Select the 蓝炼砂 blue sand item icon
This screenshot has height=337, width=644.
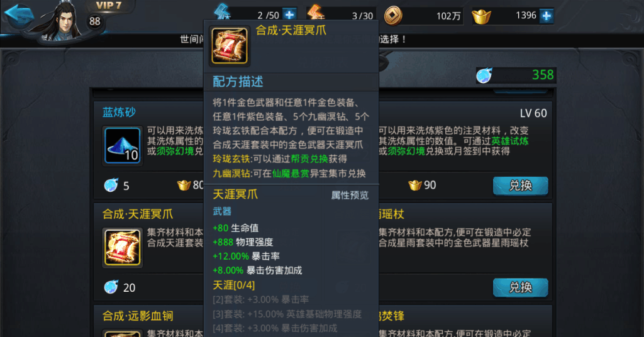tap(123, 146)
